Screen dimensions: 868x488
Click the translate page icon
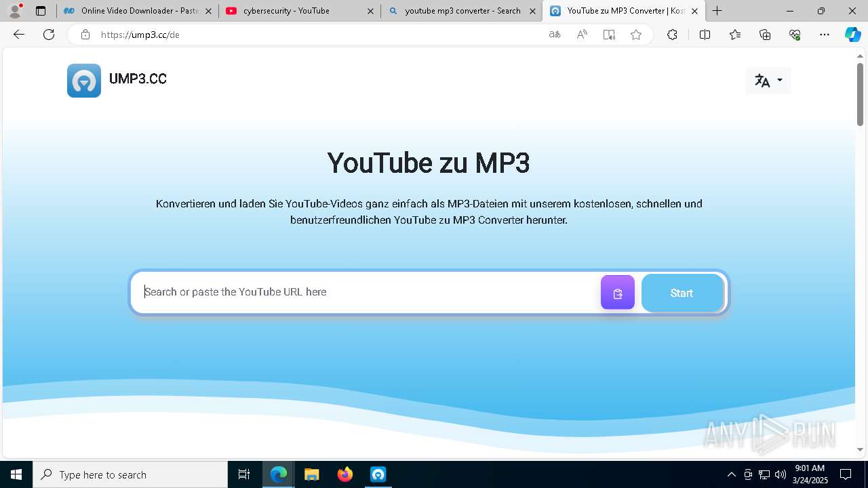click(555, 35)
